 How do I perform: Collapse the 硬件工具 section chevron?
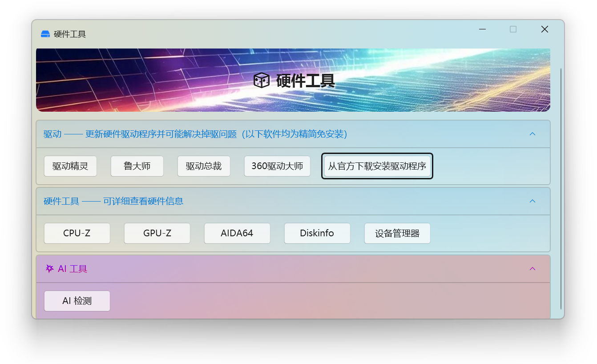tap(532, 201)
